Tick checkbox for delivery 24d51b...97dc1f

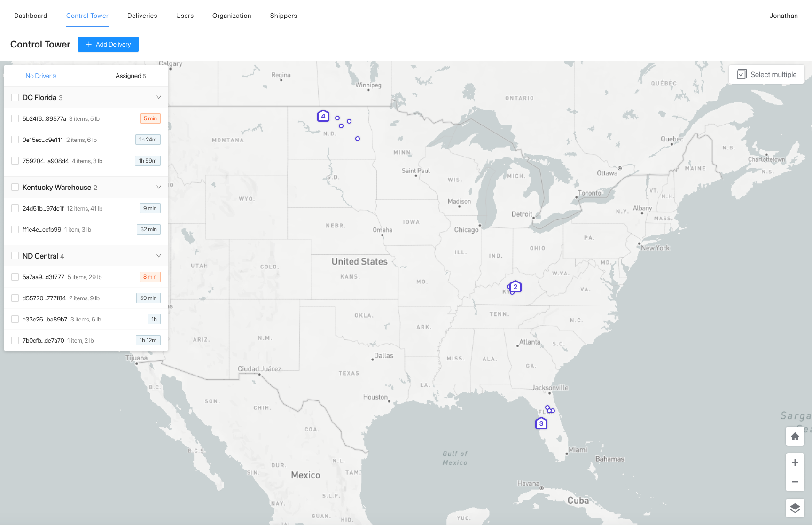pos(15,208)
